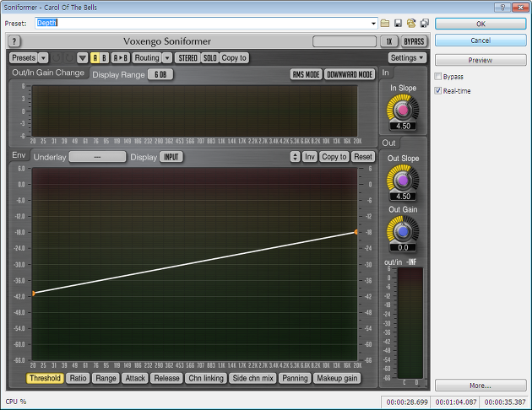Open Display INPUT selector

(171, 157)
